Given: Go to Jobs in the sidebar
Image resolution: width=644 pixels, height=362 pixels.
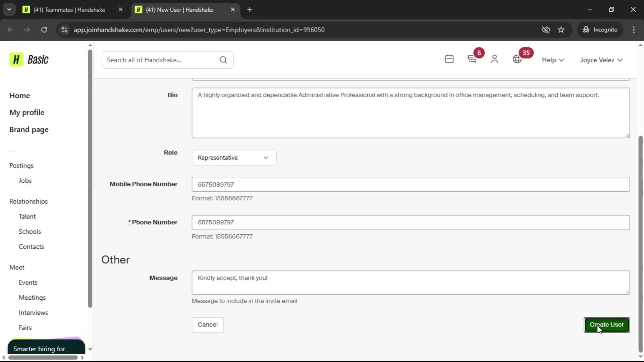Looking at the screenshot, I should click(25, 181).
